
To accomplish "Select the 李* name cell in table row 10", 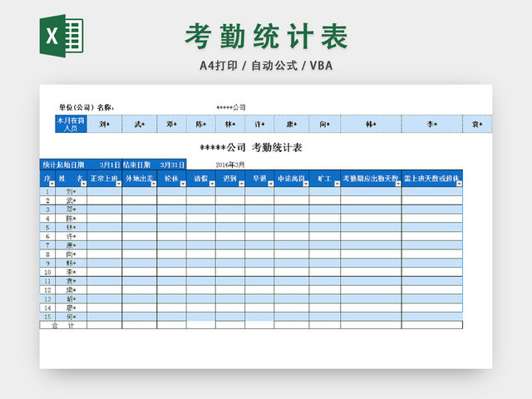I will point(71,272).
